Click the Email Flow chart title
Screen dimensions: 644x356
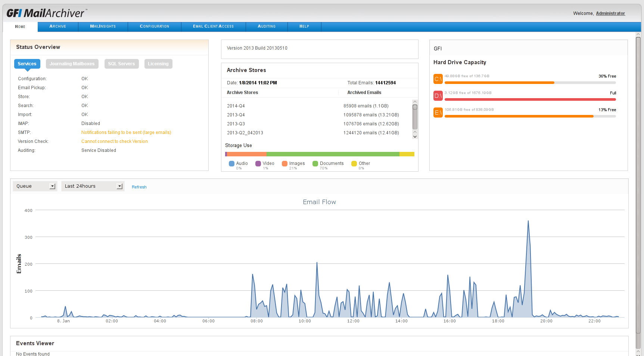point(320,202)
